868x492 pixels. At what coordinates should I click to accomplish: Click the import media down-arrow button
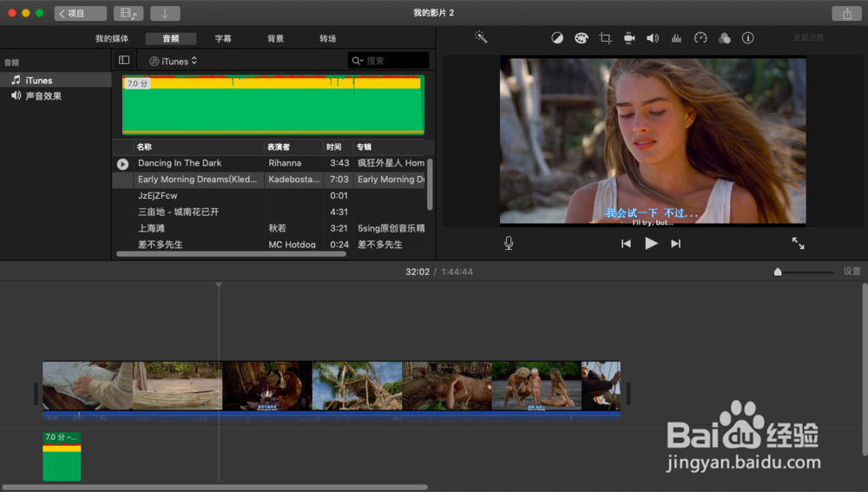tap(165, 13)
